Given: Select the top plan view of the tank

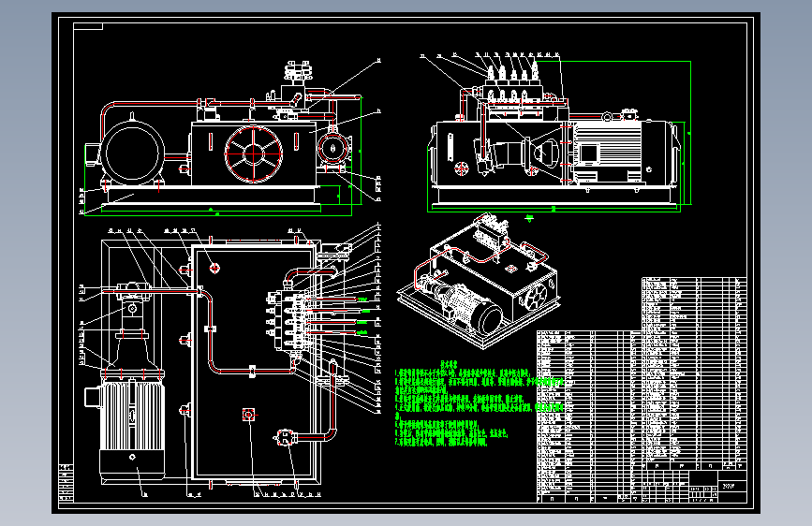Looking at the screenshot, I should pyautogui.click(x=230, y=362).
